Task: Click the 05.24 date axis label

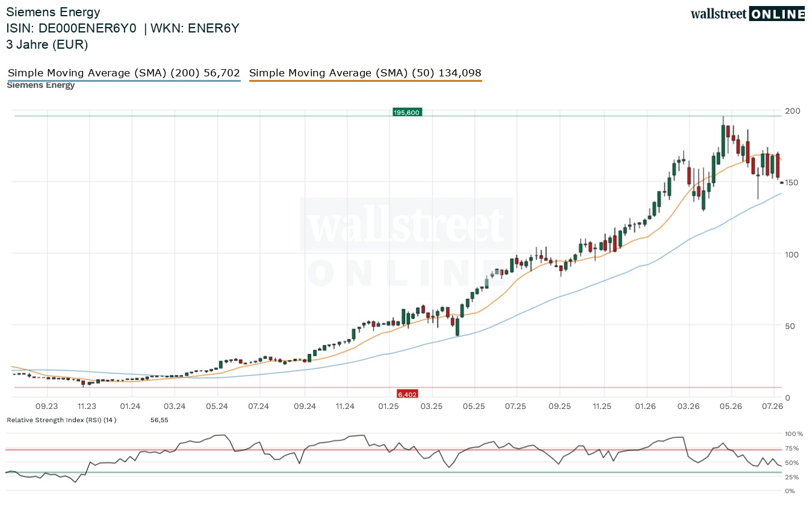Action: point(217,407)
